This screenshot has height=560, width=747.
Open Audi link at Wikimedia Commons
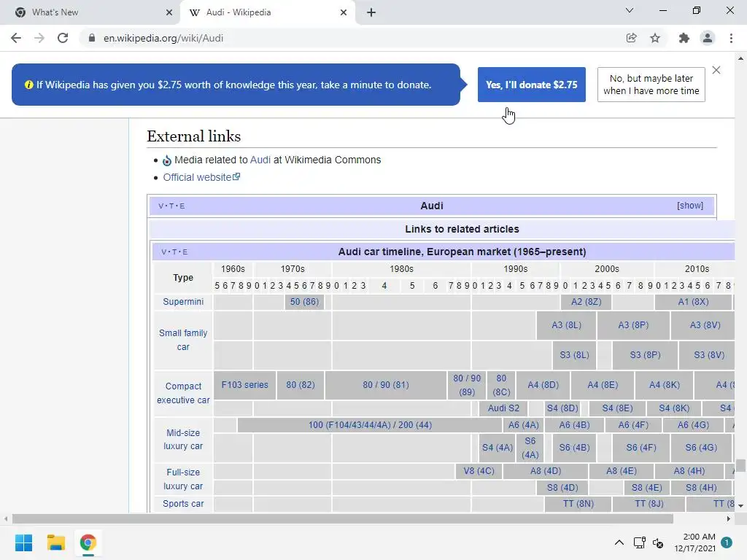click(260, 160)
